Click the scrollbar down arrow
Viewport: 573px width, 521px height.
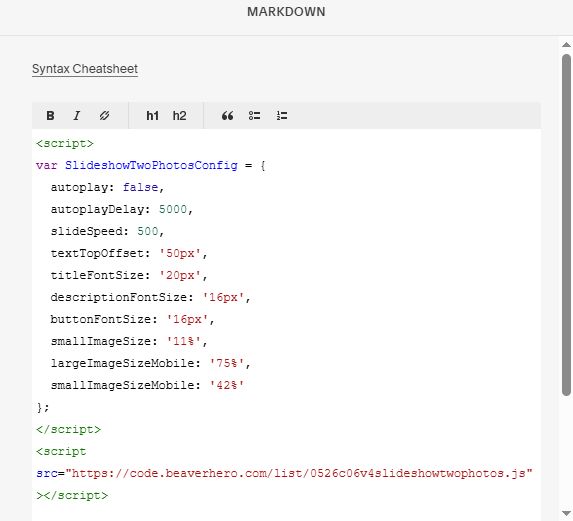566,513
